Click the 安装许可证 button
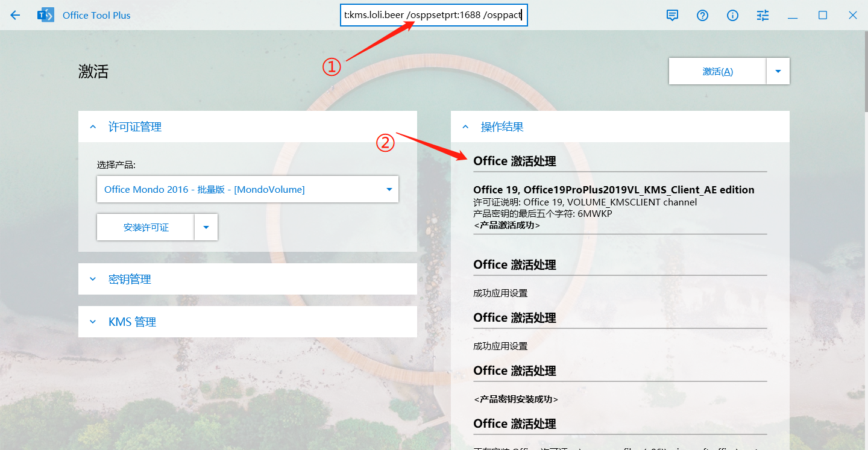The width and height of the screenshot is (868, 450). click(146, 228)
